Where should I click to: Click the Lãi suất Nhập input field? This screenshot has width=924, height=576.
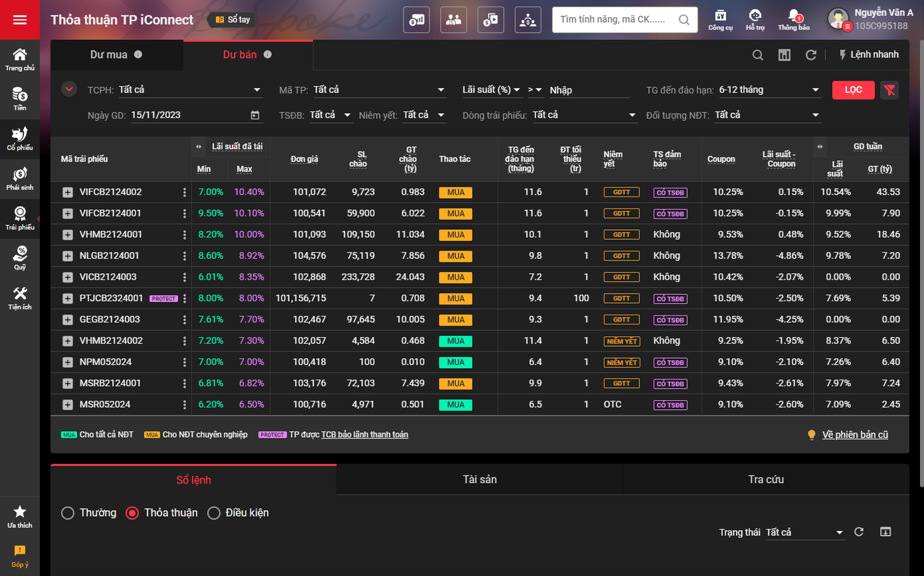[589, 90]
